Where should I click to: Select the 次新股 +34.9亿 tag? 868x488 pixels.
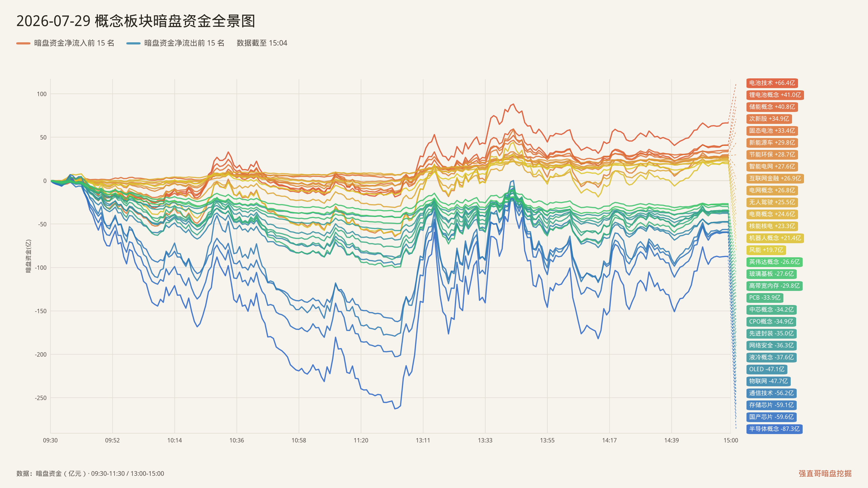[769, 118]
